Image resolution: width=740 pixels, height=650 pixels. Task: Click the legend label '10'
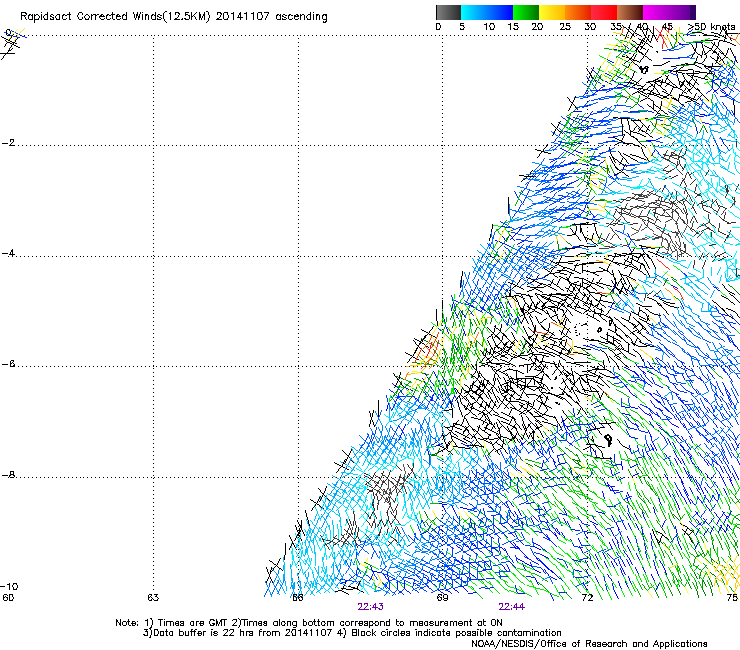489,27
